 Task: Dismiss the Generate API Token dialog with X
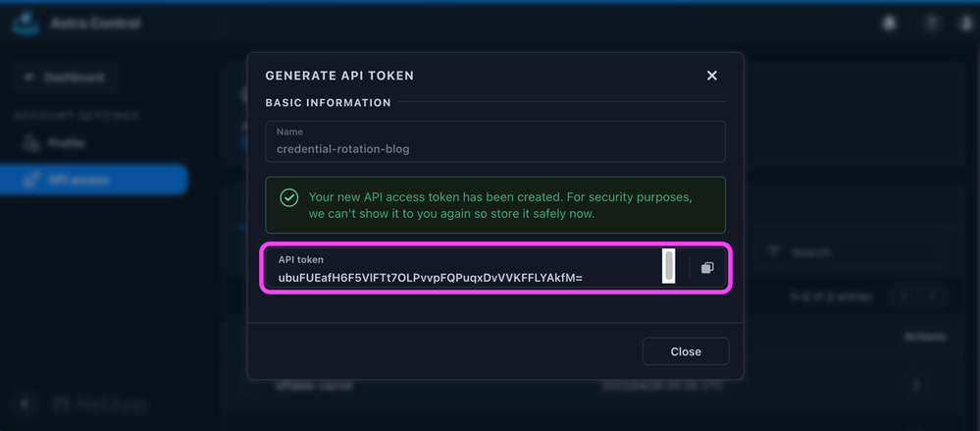pos(712,76)
